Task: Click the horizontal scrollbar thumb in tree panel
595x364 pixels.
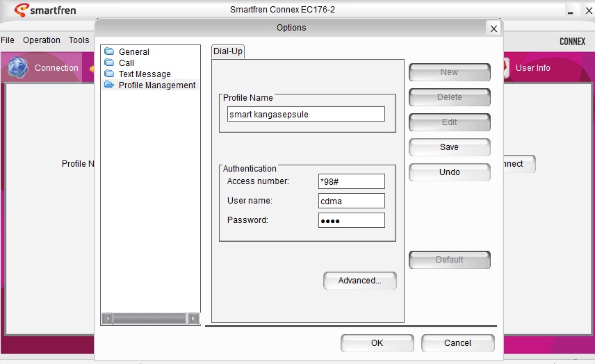Action: point(150,318)
